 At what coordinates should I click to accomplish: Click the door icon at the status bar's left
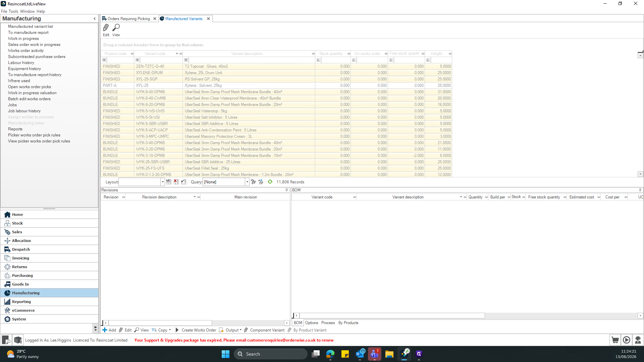coord(6,340)
